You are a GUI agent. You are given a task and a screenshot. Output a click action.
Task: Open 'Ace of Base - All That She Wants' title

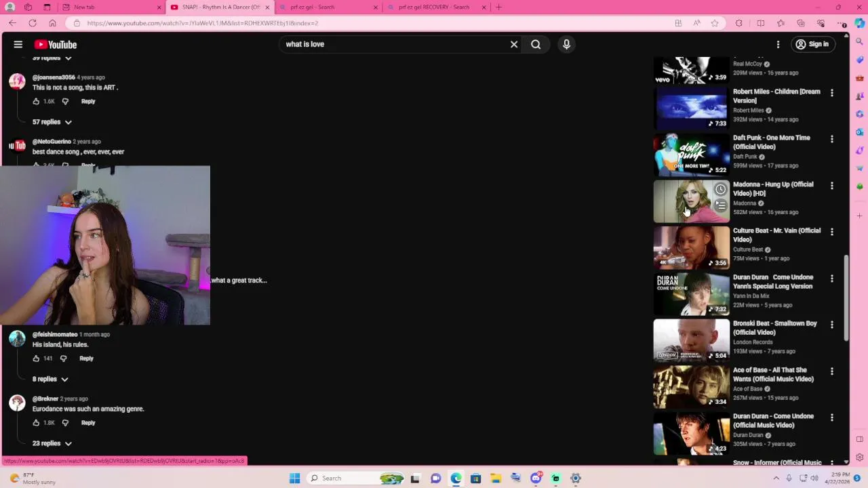coord(773,375)
